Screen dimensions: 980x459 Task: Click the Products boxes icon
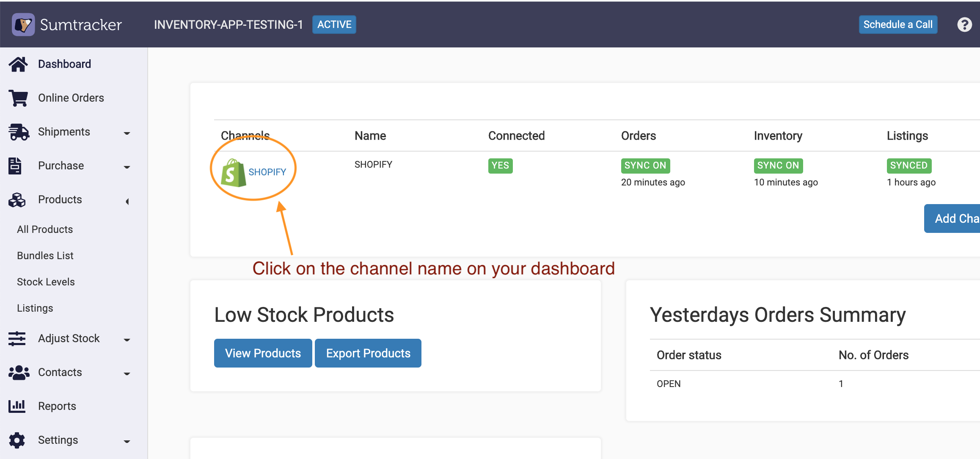[x=17, y=200]
